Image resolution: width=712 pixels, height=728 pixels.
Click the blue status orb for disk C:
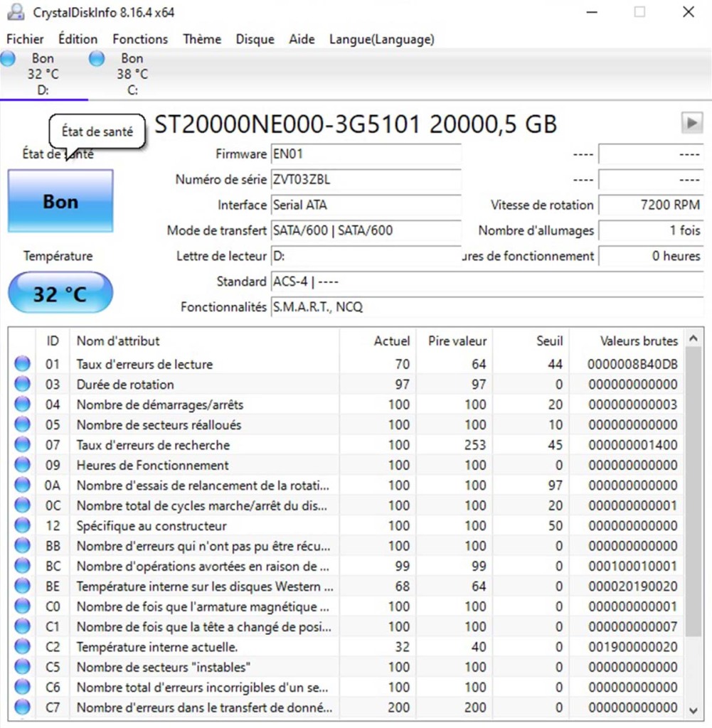[x=97, y=59]
